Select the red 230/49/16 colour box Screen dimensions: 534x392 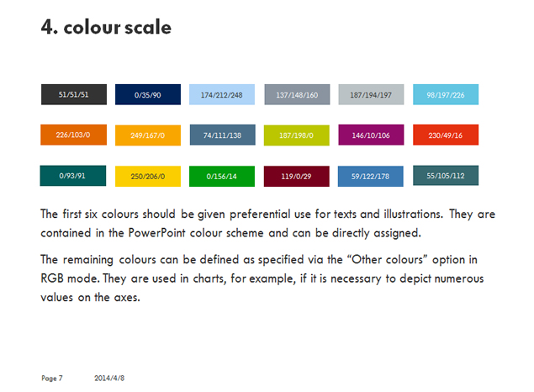[446, 135]
